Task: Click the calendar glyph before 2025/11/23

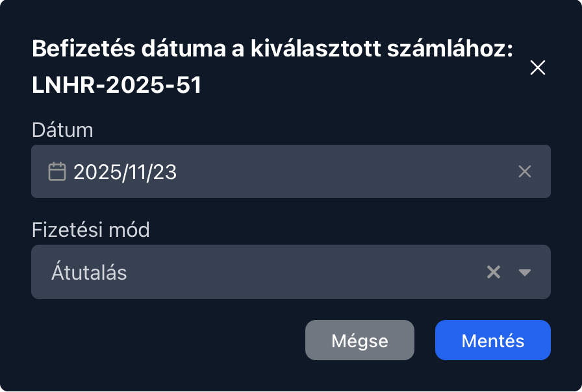Action: coord(58,171)
